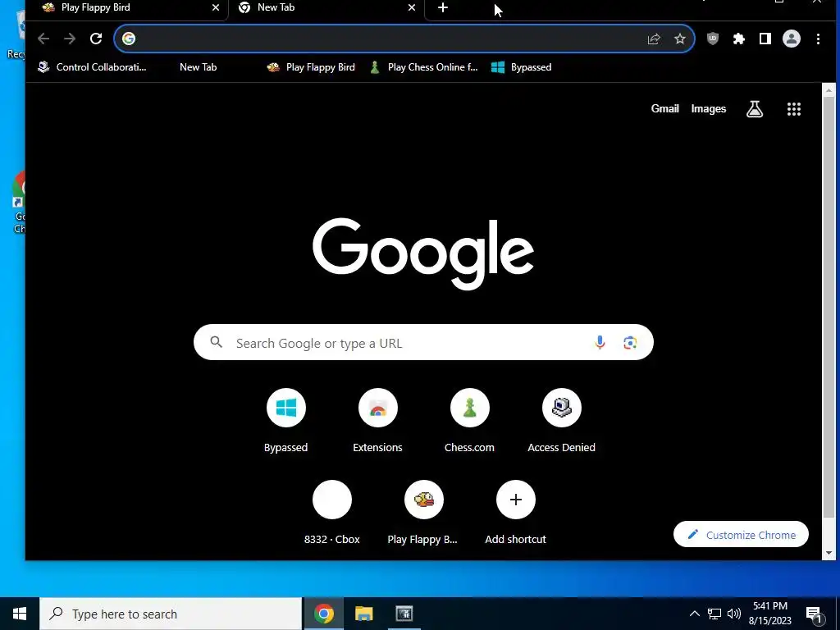The image size is (840, 630).
Task: Open Chrome's three-dot menu
Action: (818, 39)
